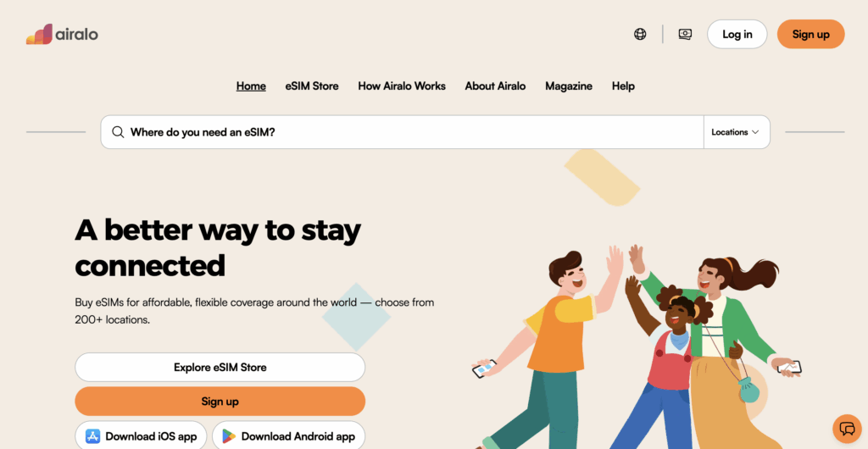Open the currency banknote icon
868x449 pixels.
[x=685, y=34]
